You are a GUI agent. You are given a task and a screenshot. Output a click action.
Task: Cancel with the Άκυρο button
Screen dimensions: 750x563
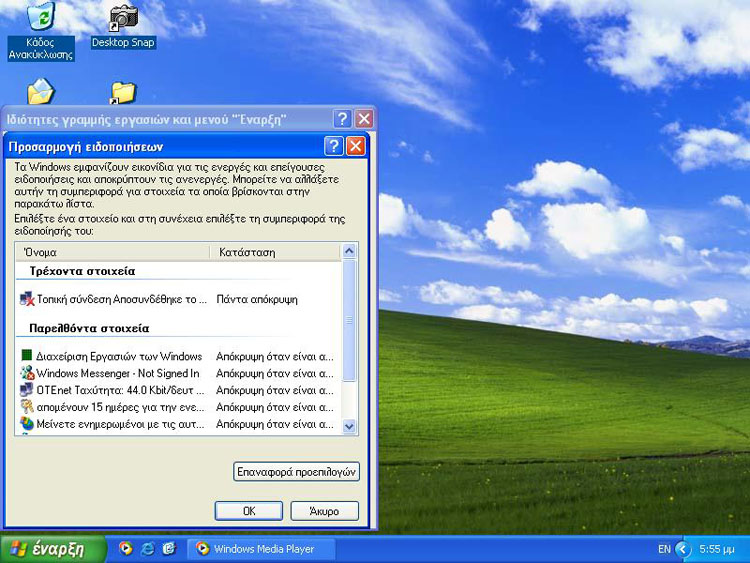[324, 511]
